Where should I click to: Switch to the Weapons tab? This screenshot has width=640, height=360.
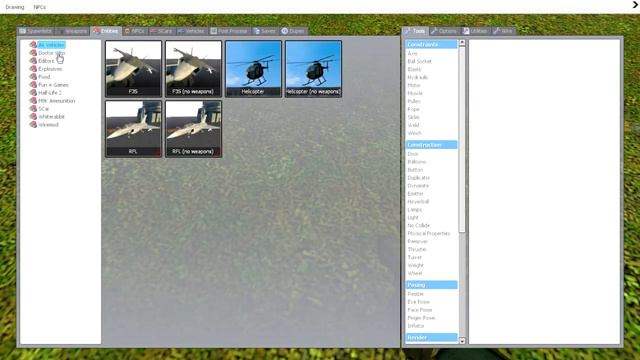pos(73,31)
